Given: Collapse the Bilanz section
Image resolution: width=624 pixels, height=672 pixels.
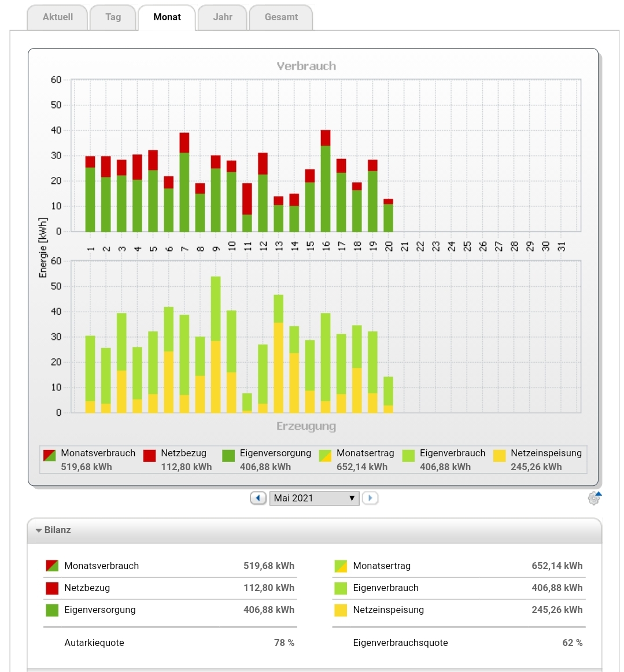Looking at the screenshot, I should coord(39,530).
